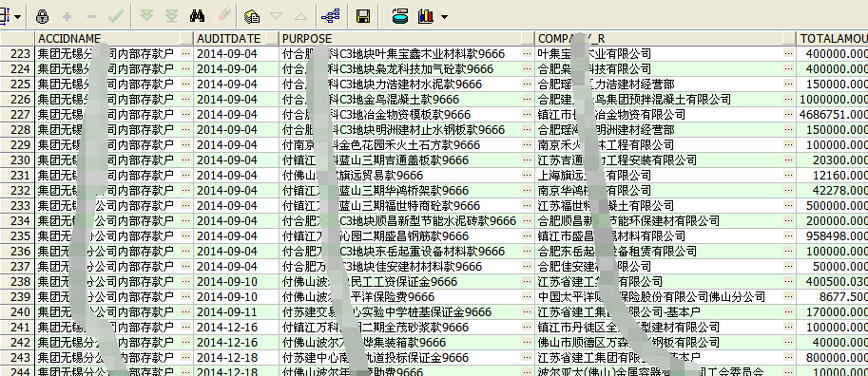Open ellipsis editor for row 226 COMPANY_R cell

tap(789, 100)
